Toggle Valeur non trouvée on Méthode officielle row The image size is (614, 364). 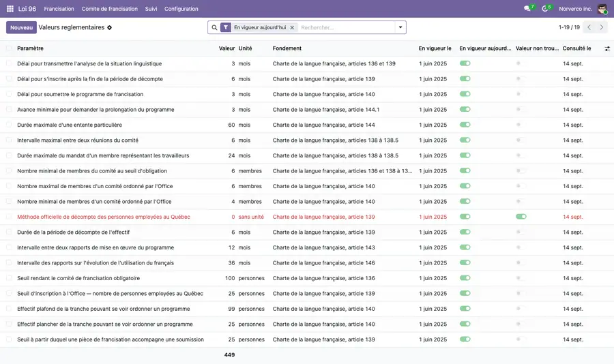click(521, 217)
